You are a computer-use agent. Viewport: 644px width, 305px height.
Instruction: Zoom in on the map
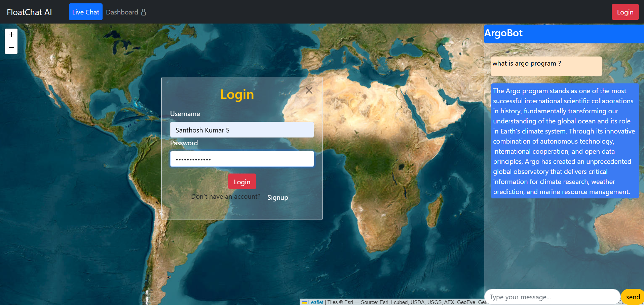(x=11, y=35)
